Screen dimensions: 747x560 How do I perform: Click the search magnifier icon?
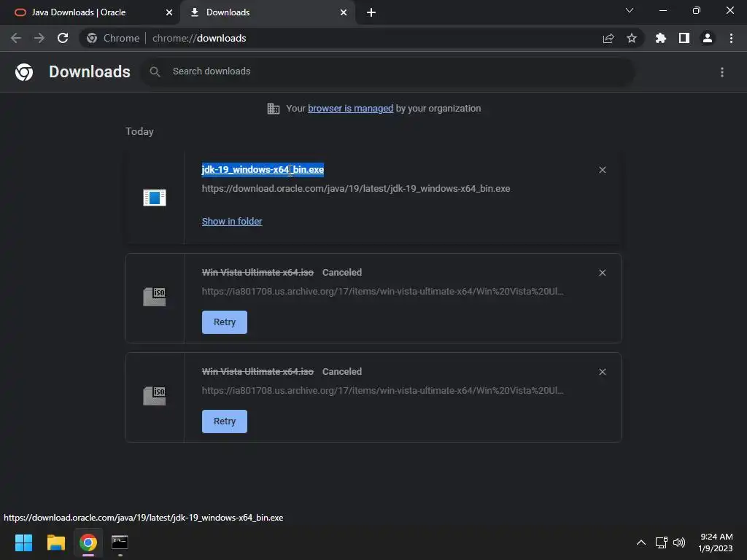pos(155,72)
